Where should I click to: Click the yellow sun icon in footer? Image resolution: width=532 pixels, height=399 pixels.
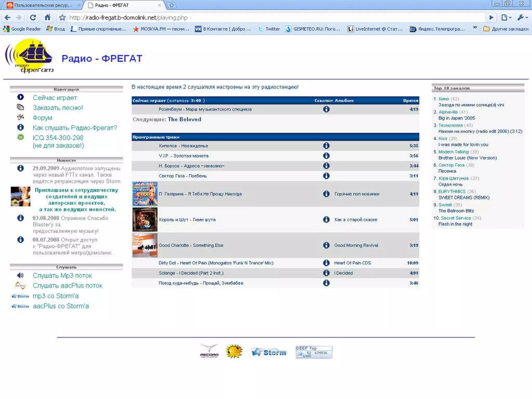pos(234,351)
